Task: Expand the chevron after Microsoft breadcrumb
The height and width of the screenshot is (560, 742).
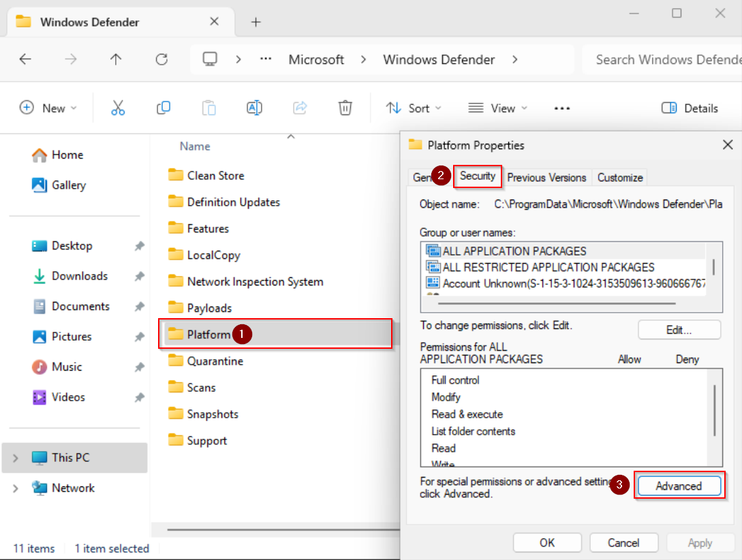Action: [x=363, y=59]
